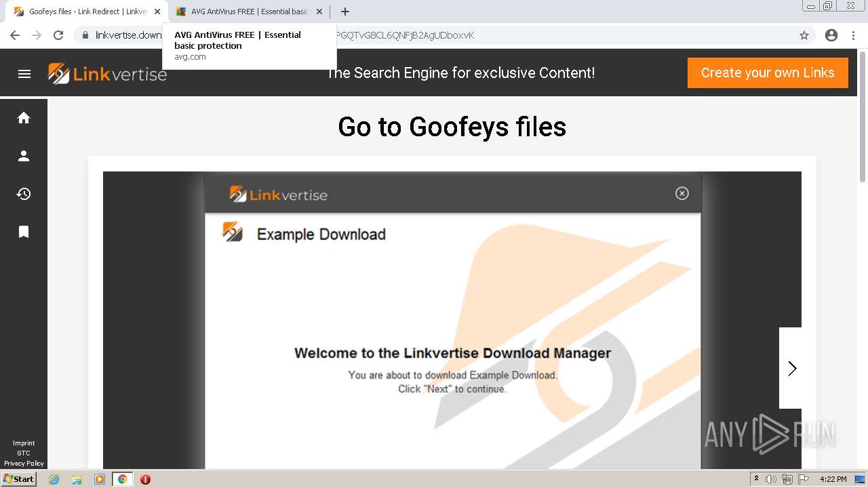Reload the current page
The width and height of the screenshot is (868, 488).
point(58,35)
